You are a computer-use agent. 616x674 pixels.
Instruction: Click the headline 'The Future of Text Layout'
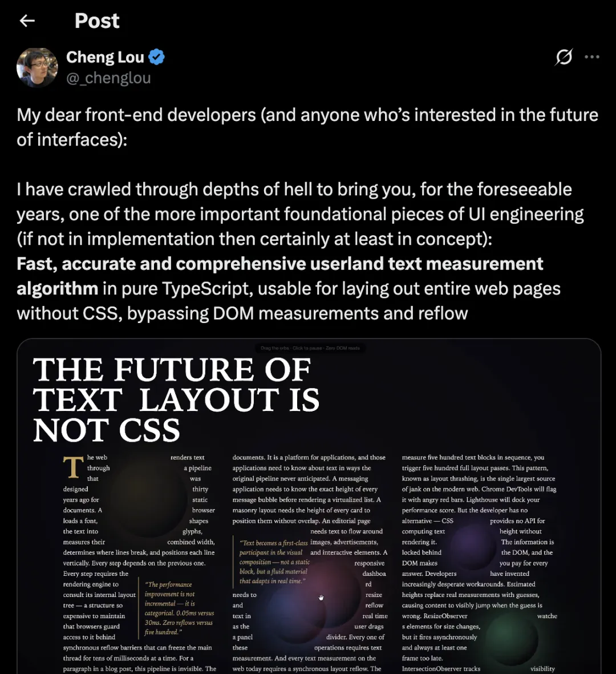[176, 399]
